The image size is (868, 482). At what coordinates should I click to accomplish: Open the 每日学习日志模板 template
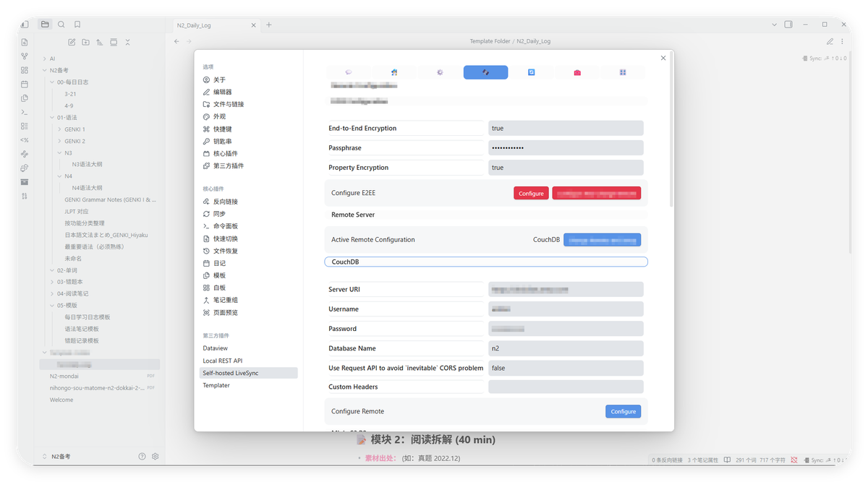[x=88, y=317]
